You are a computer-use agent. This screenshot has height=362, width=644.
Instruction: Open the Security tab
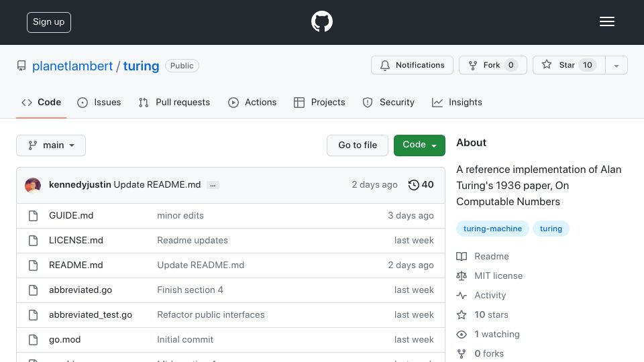[388, 102]
